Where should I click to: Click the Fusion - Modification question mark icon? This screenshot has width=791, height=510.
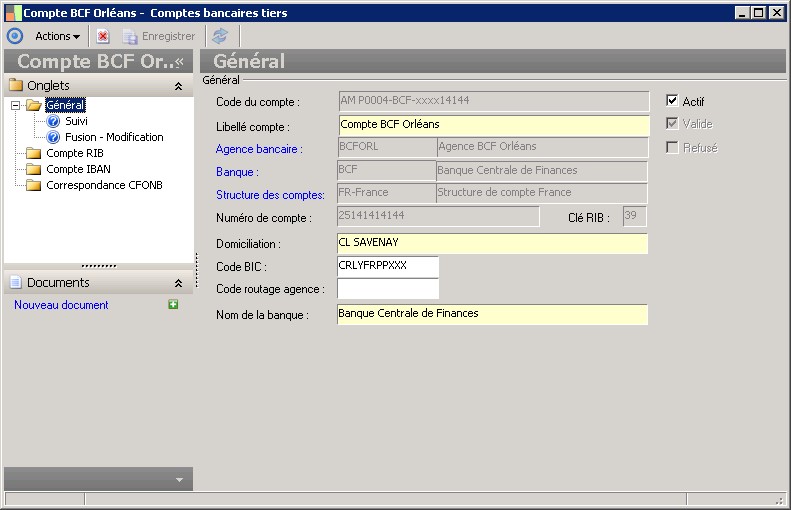click(54, 137)
